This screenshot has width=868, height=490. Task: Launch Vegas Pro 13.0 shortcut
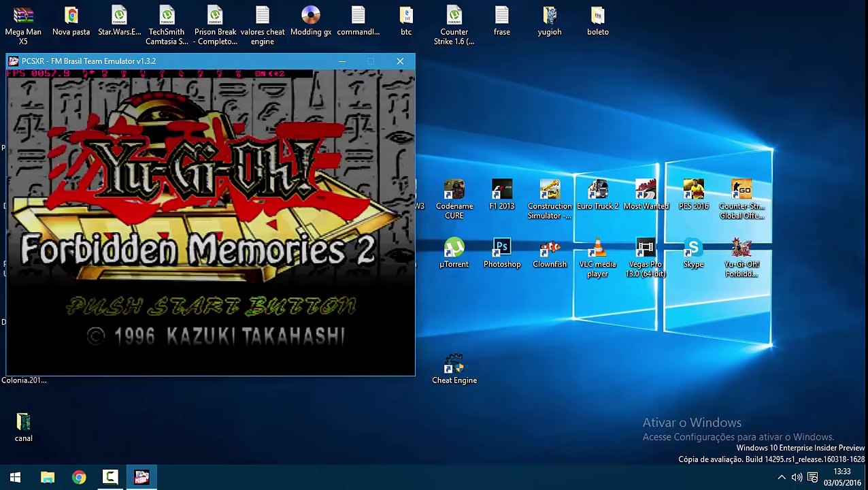pos(646,247)
